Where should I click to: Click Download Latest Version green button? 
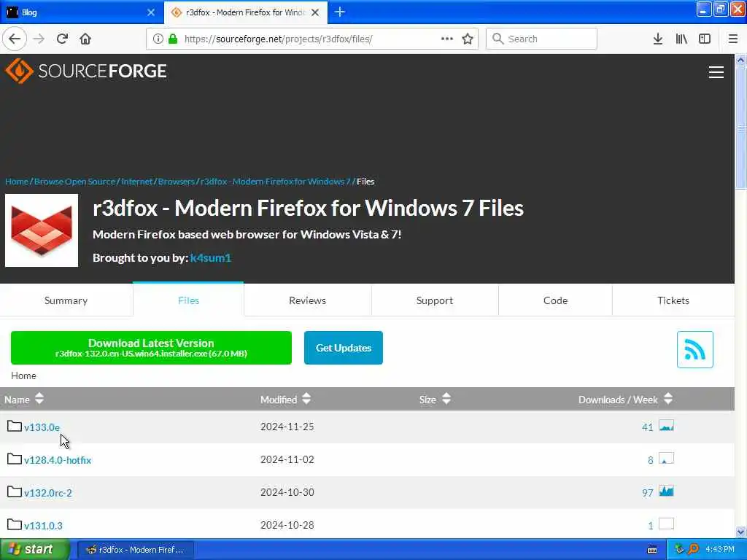(151, 348)
